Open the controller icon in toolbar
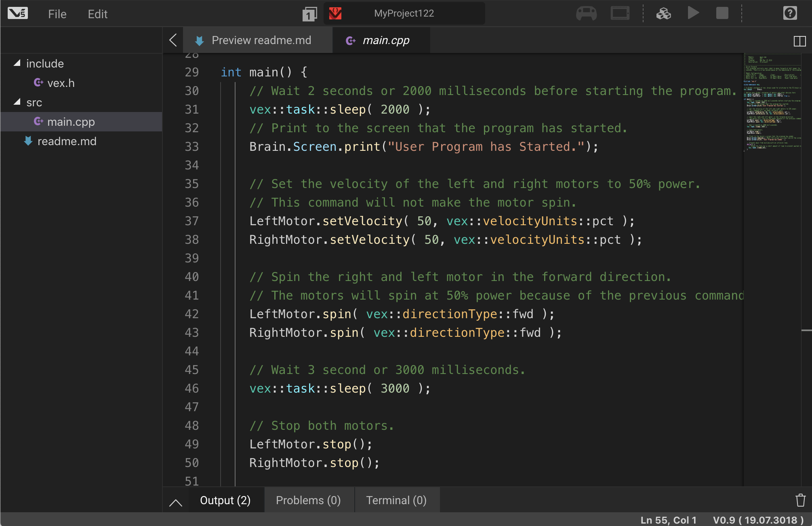Image resolution: width=812 pixels, height=526 pixels. (586, 13)
